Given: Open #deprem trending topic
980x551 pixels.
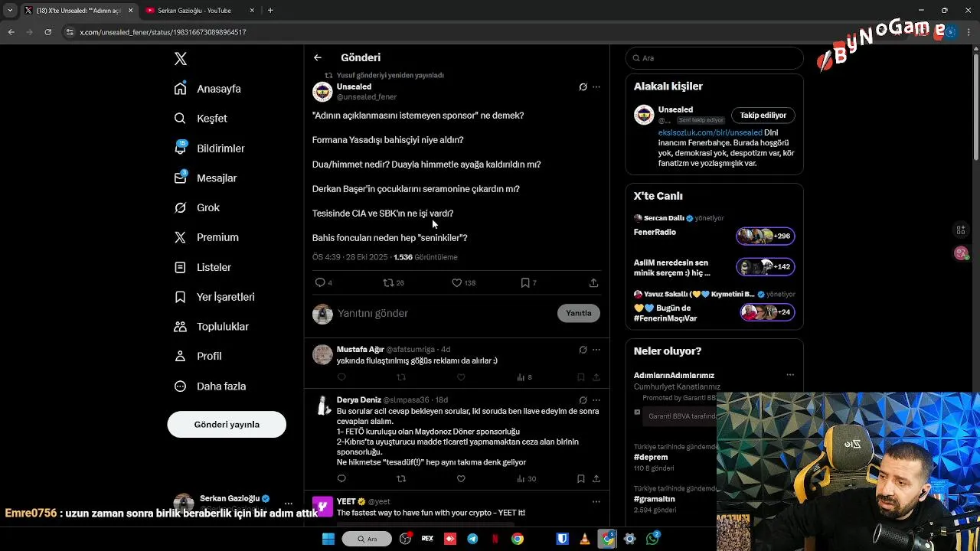Looking at the screenshot, I should 651,458.
